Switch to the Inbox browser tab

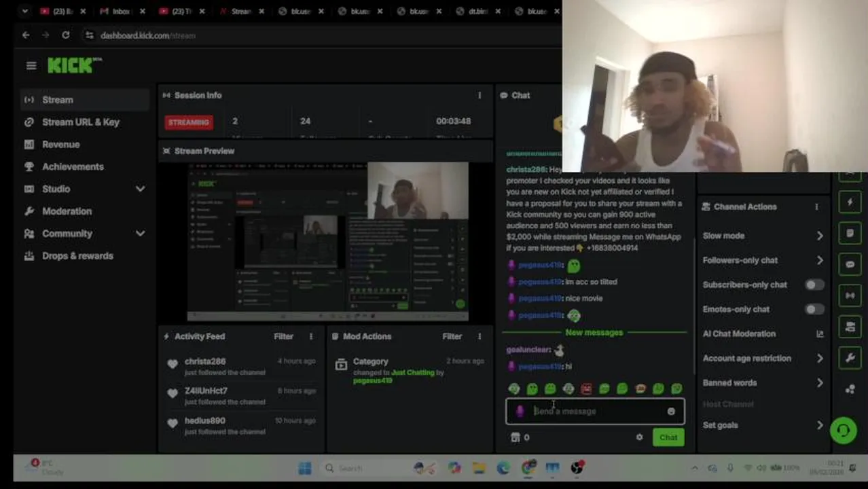tap(120, 12)
